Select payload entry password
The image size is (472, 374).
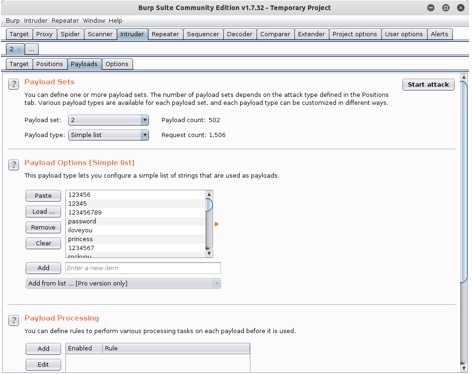[x=135, y=221]
